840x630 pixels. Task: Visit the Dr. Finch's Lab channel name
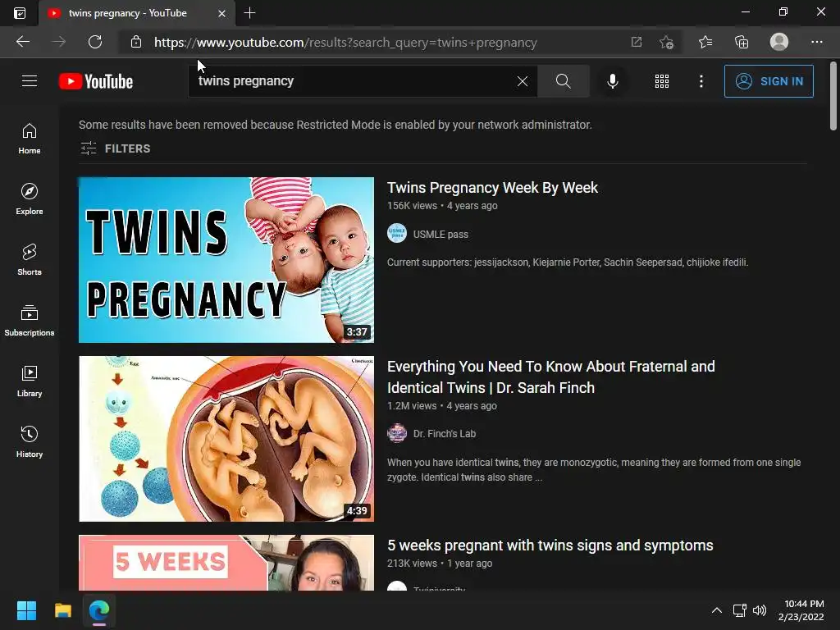click(444, 433)
